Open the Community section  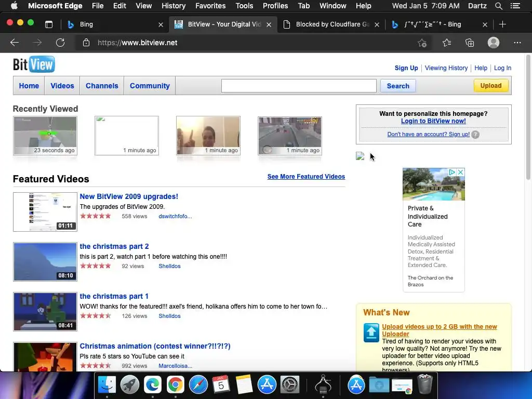click(x=150, y=86)
